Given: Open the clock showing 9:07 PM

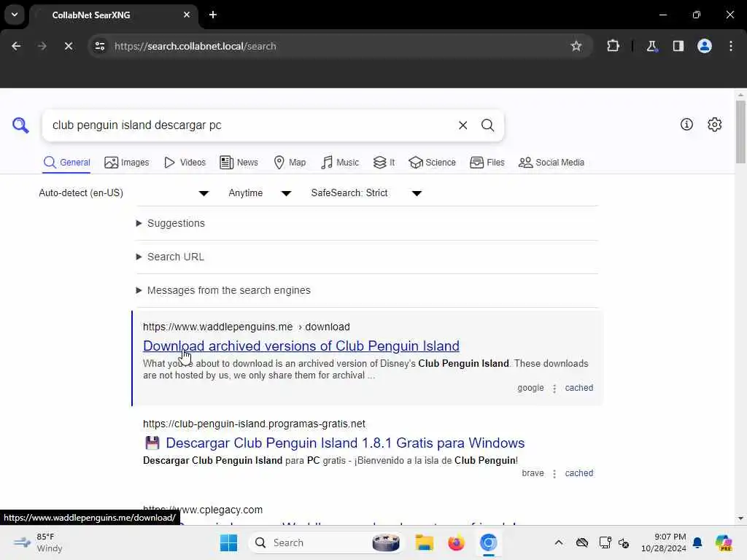Looking at the screenshot, I should click(x=663, y=542).
